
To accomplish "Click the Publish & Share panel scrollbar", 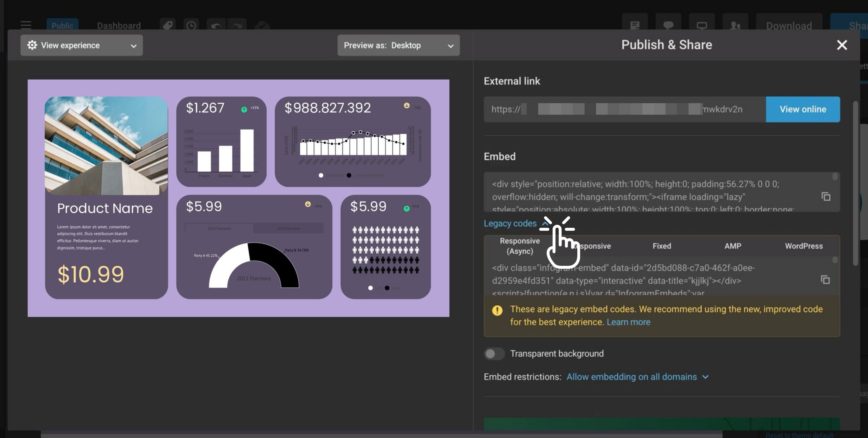I will (856, 184).
